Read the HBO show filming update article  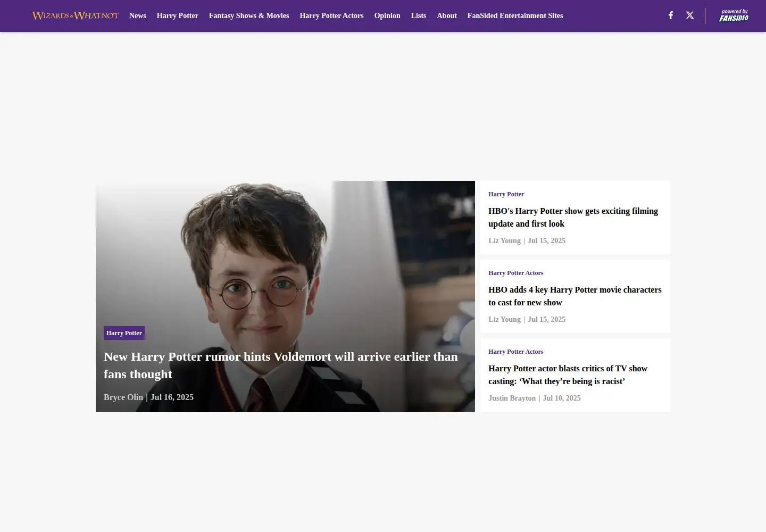click(x=573, y=218)
